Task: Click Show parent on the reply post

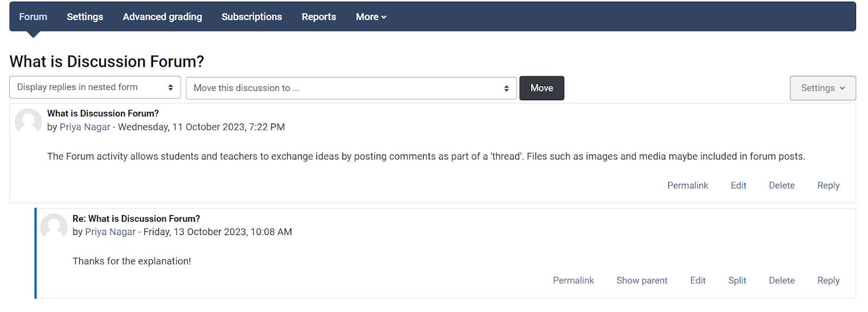Action: [x=642, y=280]
